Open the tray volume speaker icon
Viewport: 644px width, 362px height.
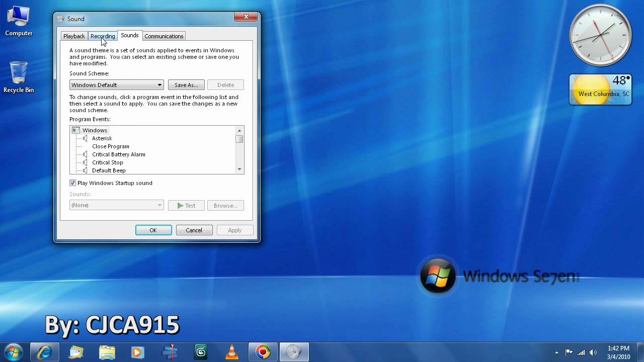593,352
